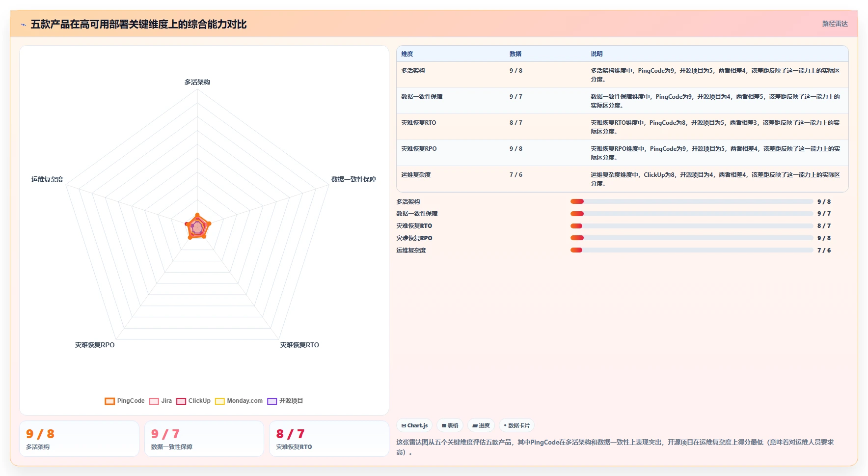Select the 8 / 7 灾难恢复RTO data card
868x476 pixels.
click(x=329, y=439)
